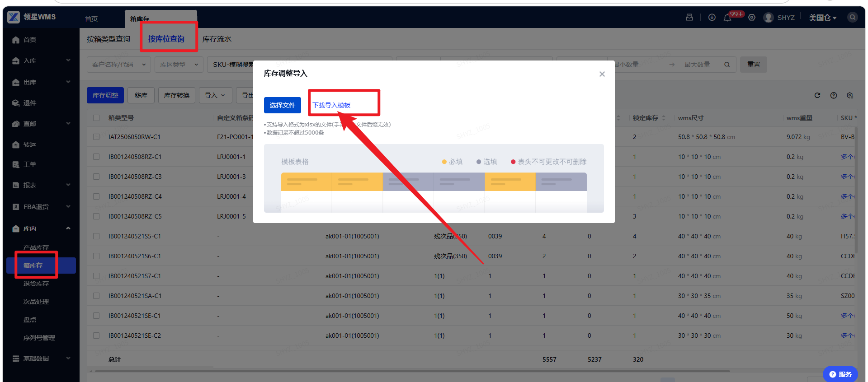Click the 选择文件 button

tap(283, 105)
